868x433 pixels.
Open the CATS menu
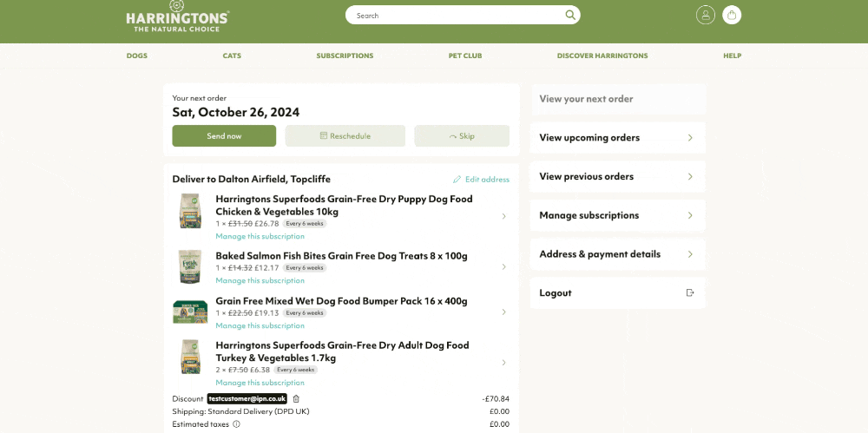232,56
